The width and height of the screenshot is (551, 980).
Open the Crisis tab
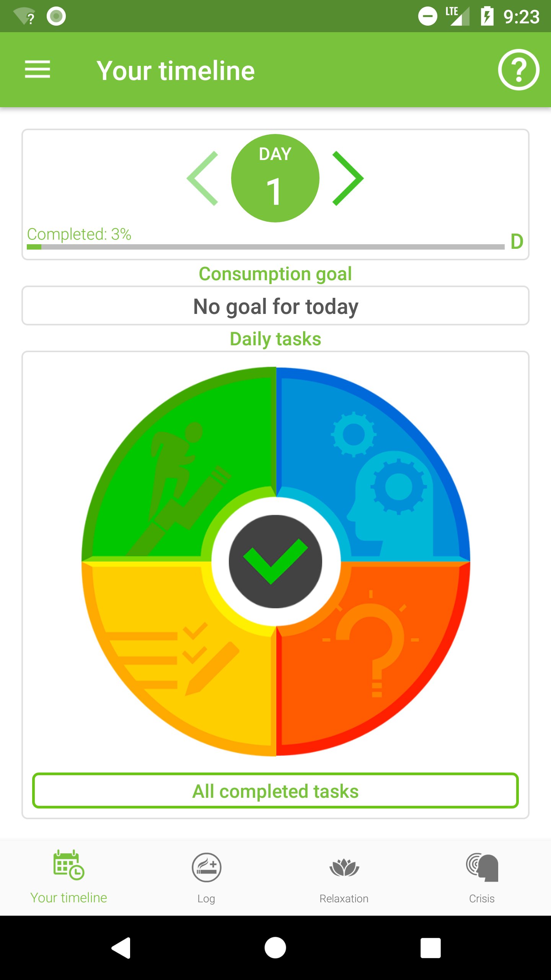point(482,877)
